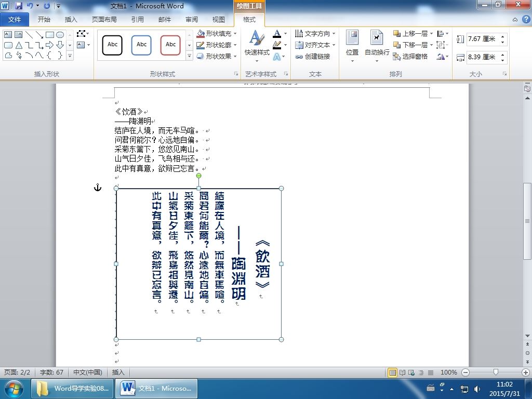The height and width of the screenshot is (399, 532).
Task: Choose the rectangle shape
Action: [x=50, y=35]
